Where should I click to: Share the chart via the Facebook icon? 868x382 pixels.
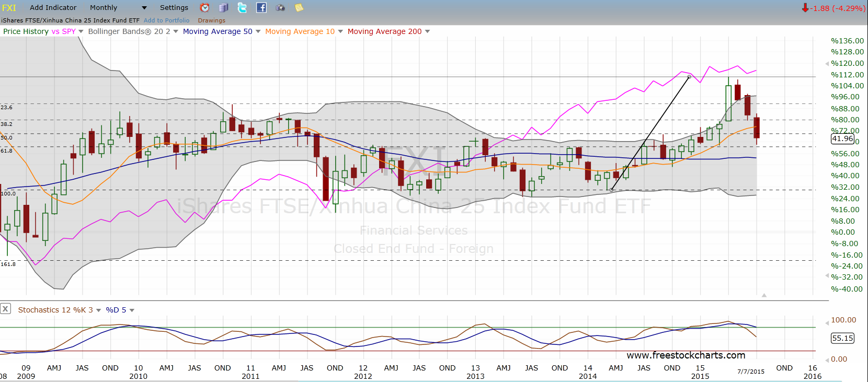(261, 8)
